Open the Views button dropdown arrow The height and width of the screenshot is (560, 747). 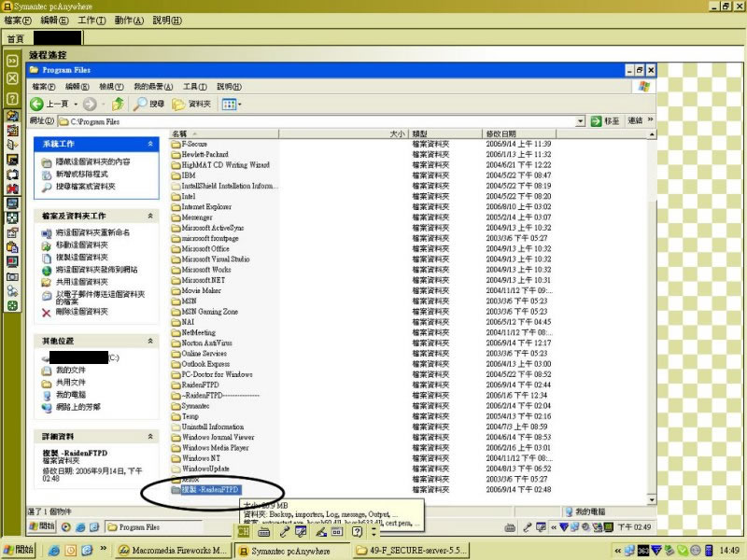click(240, 104)
